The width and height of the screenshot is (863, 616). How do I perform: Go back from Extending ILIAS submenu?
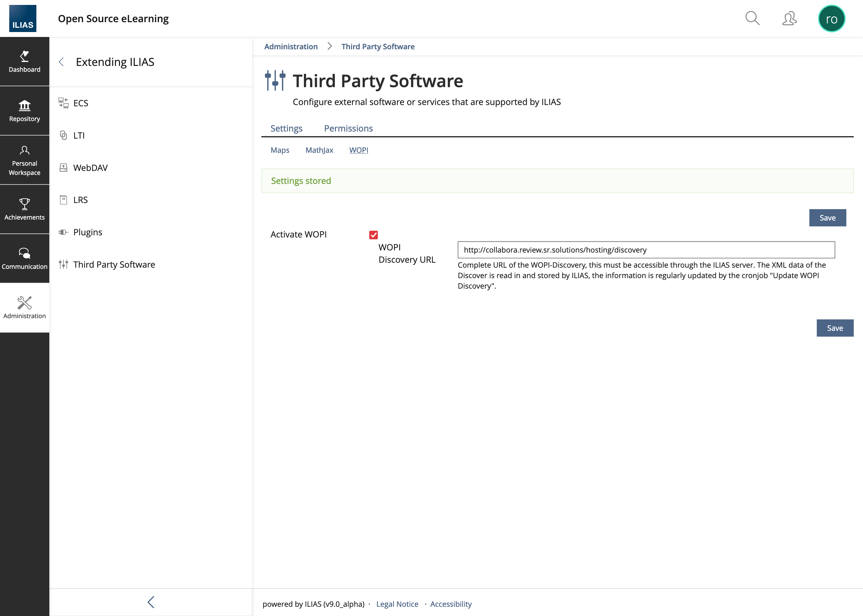click(61, 62)
